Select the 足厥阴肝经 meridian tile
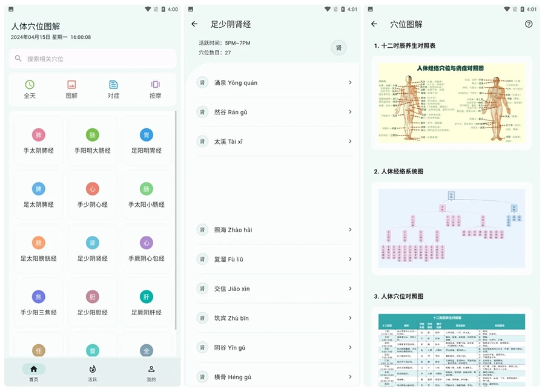This screenshot has width=545, height=392. [x=146, y=304]
